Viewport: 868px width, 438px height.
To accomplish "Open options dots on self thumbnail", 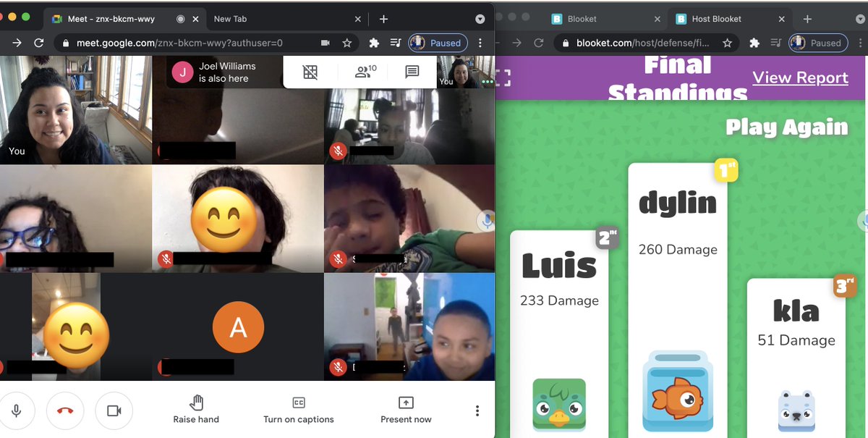I will [x=488, y=82].
